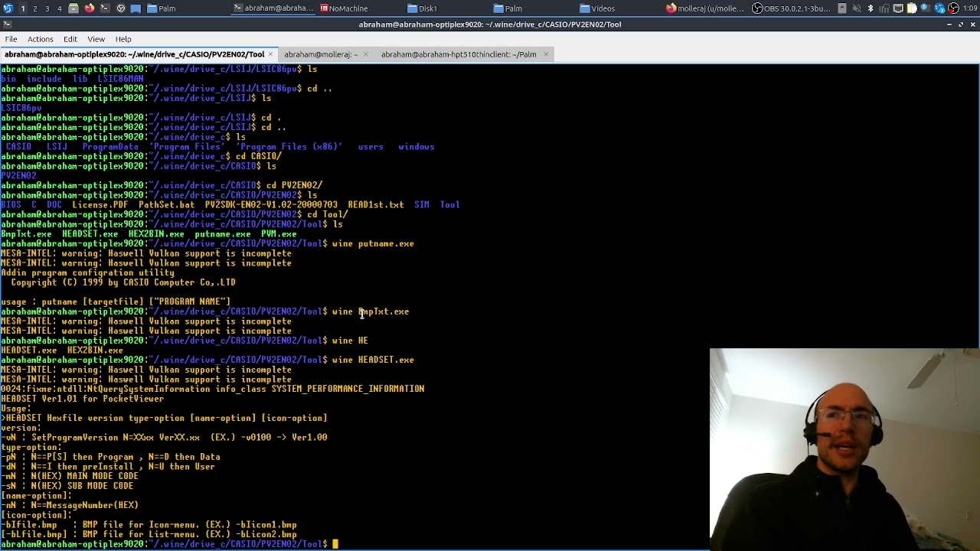The width and height of the screenshot is (980, 551).
Task: Click 'Copyright (C) 1999 by CASIO' line
Action: click(x=123, y=282)
